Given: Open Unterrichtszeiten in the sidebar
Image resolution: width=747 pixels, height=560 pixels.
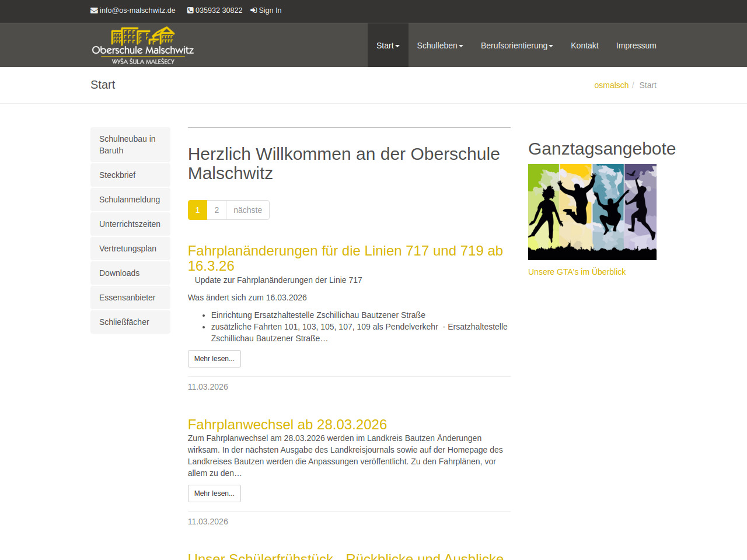Looking at the screenshot, I should [x=130, y=224].
